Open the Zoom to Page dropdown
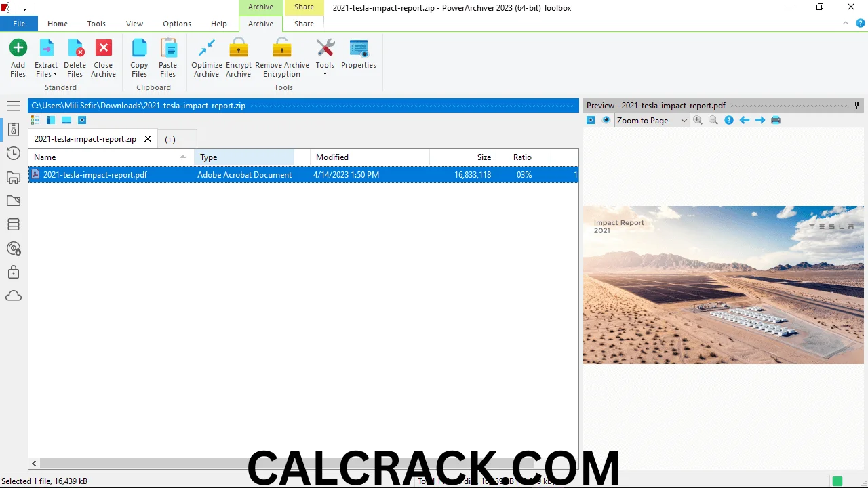Image resolution: width=868 pixels, height=488 pixels. [x=652, y=120]
